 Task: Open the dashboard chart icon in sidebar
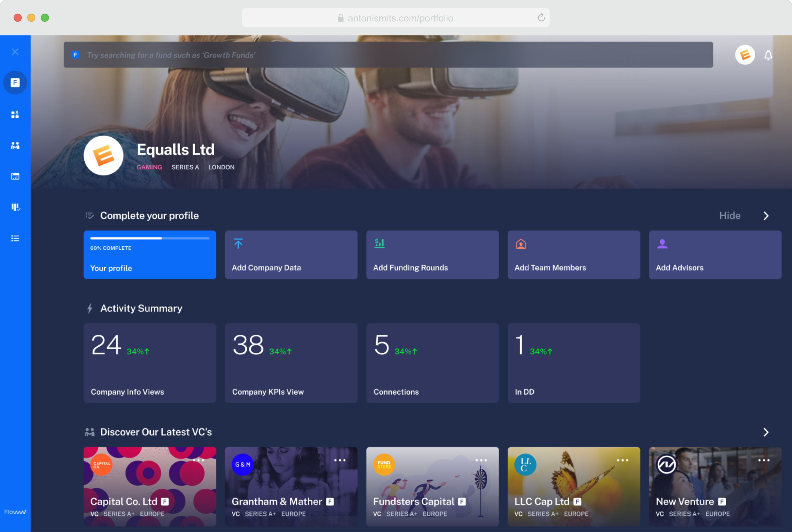point(15,176)
